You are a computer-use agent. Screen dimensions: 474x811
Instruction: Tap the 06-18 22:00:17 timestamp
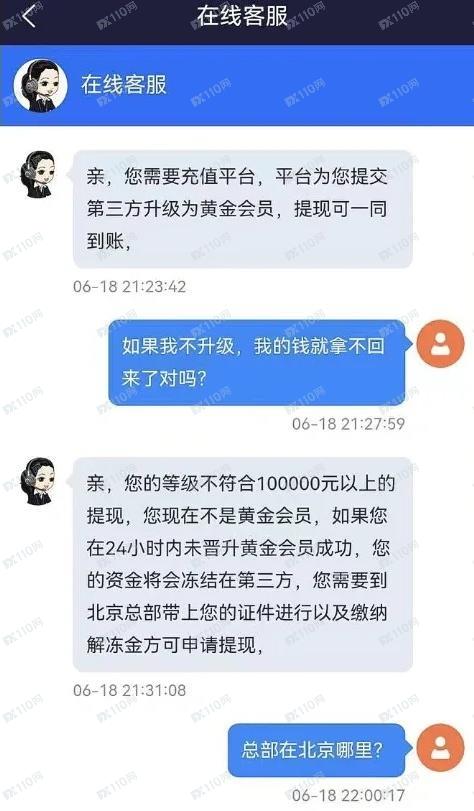[348, 795]
